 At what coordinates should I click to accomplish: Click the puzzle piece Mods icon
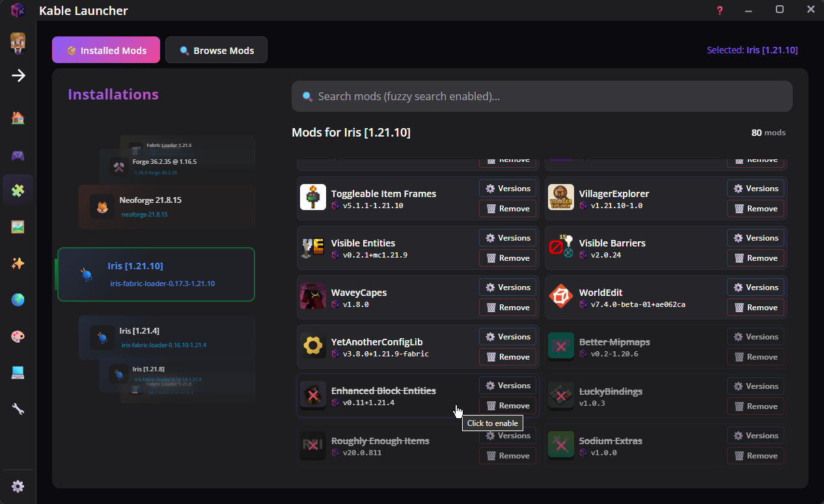click(18, 190)
